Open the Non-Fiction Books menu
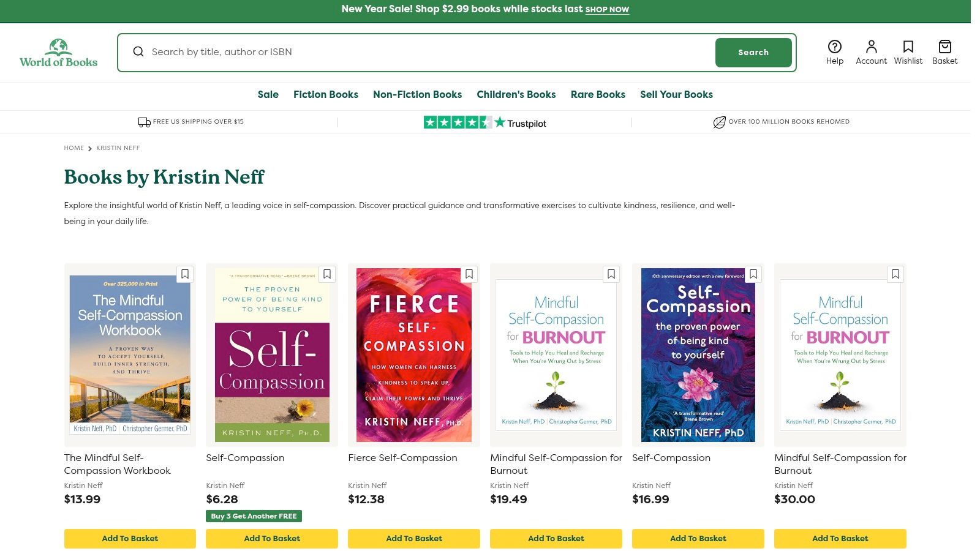The image size is (980, 551). coord(417,95)
